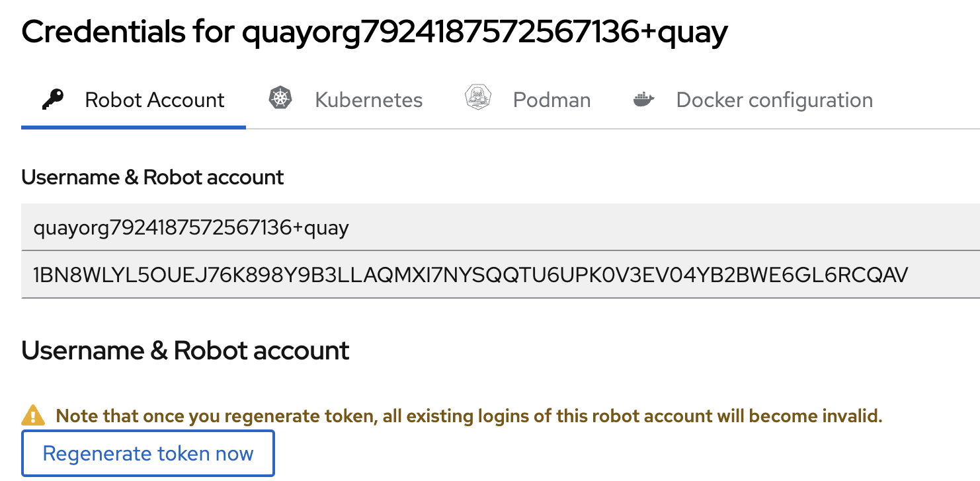Switch to the Kubernetes tab
The height and width of the screenshot is (481, 980).
[368, 100]
